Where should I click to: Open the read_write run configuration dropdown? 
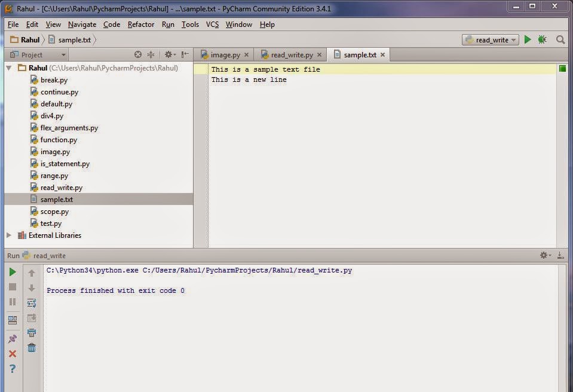(x=491, y=40)
